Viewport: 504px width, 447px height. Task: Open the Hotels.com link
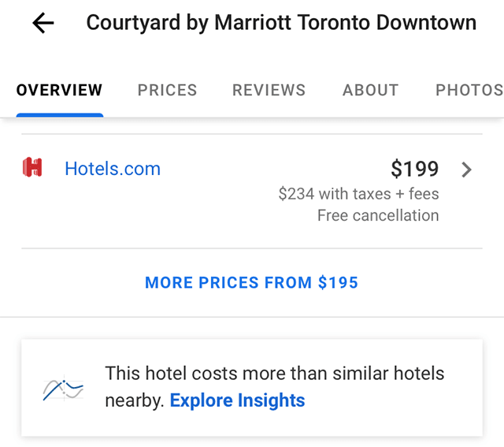[113, 169]
